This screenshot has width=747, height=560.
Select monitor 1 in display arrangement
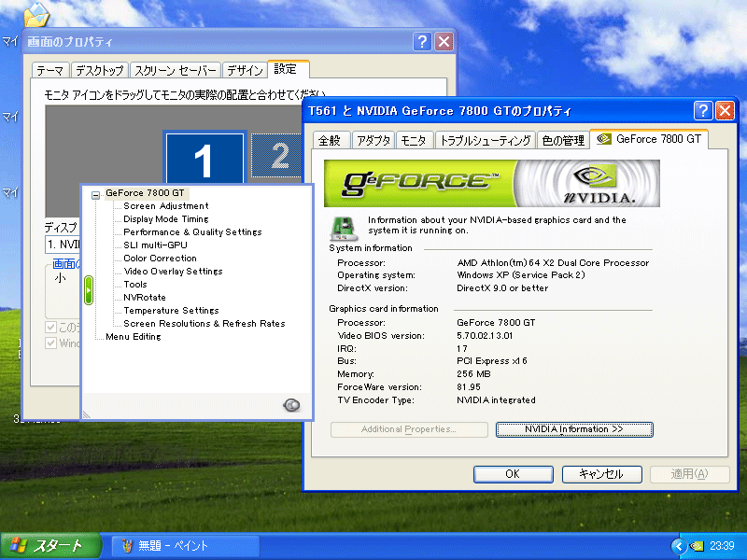point(204,159)
